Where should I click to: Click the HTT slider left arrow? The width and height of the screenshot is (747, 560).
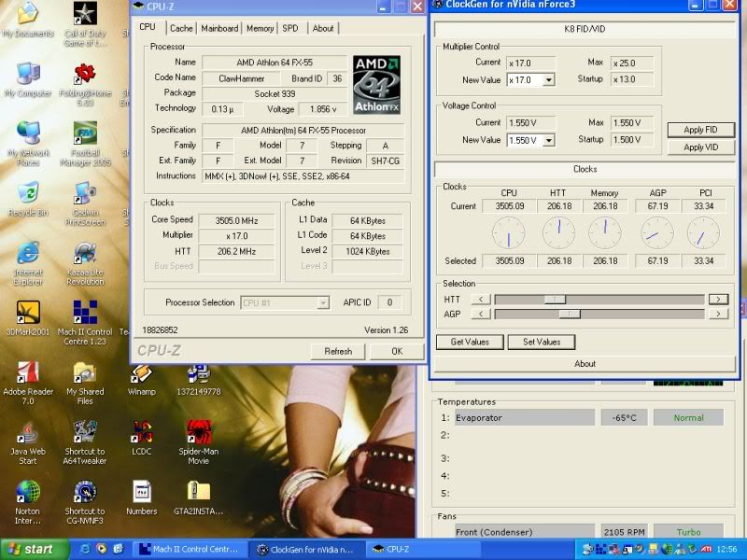coord(481,299)
